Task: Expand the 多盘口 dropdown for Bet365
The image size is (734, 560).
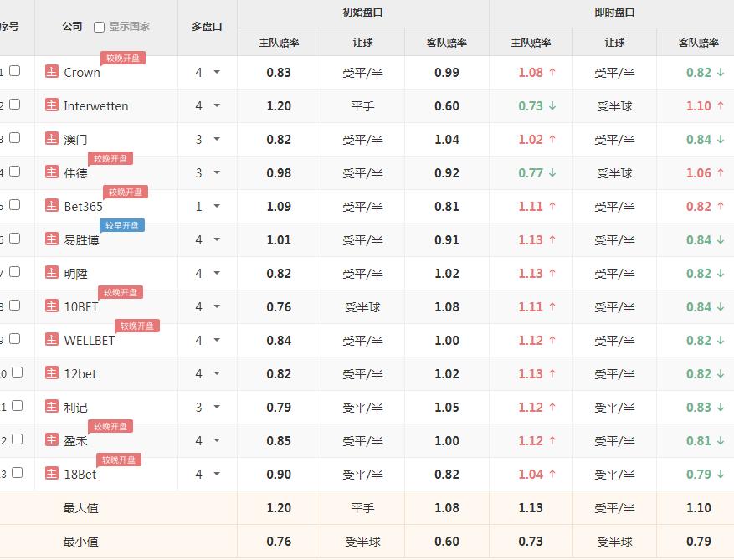Action: (217, 206)
